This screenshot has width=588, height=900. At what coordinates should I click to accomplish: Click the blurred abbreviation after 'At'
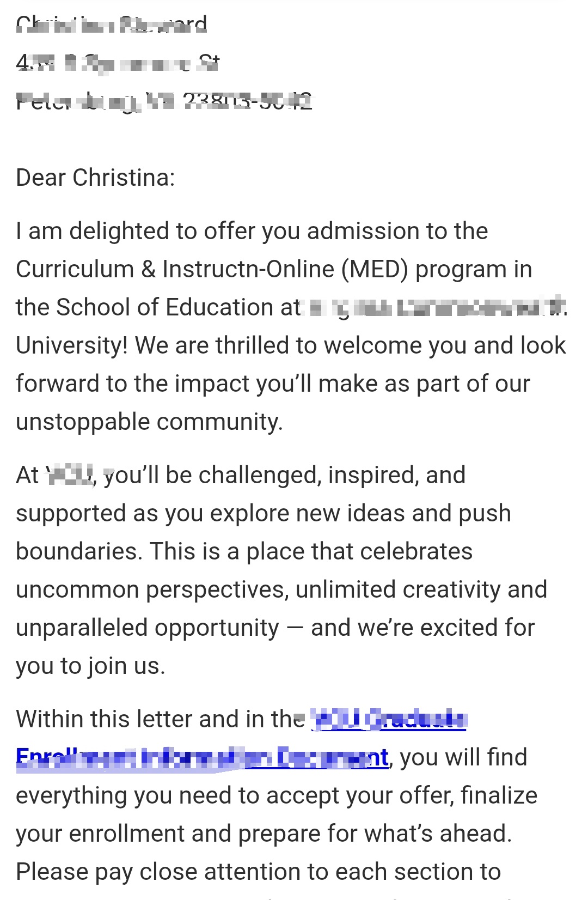pos(71,476)
